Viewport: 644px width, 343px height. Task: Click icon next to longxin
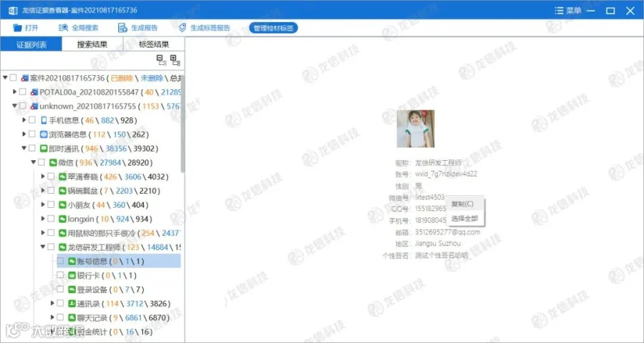pyautogui.click(x=62, y=219)
